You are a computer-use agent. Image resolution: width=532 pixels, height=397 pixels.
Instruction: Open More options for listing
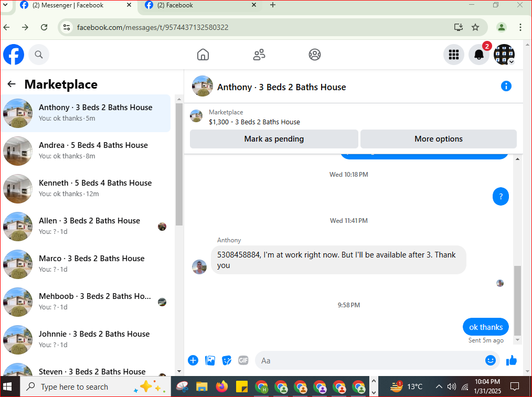coord(439,139)
